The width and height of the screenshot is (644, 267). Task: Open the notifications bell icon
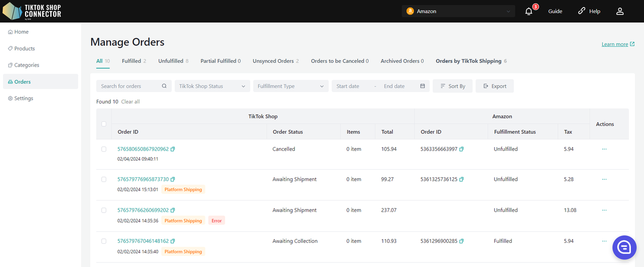(529, 11)
